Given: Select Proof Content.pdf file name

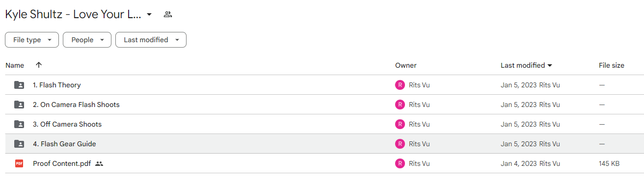Looking at the screenshot, I should 62,163.
